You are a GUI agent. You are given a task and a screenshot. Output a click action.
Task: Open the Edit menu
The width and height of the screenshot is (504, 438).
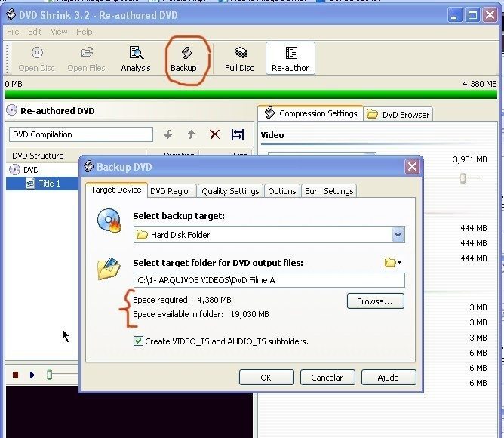pyautogui.click(x=35, y=32)
